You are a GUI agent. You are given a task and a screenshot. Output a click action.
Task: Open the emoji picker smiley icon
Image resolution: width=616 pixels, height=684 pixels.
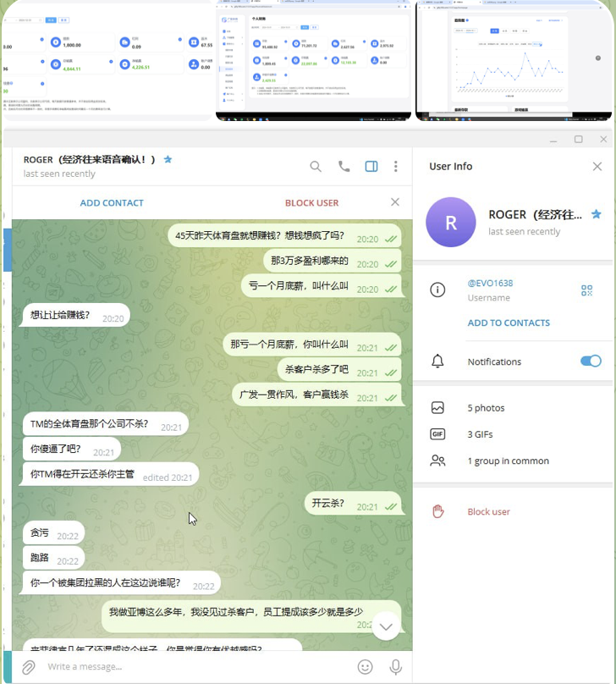click(365, 666)
